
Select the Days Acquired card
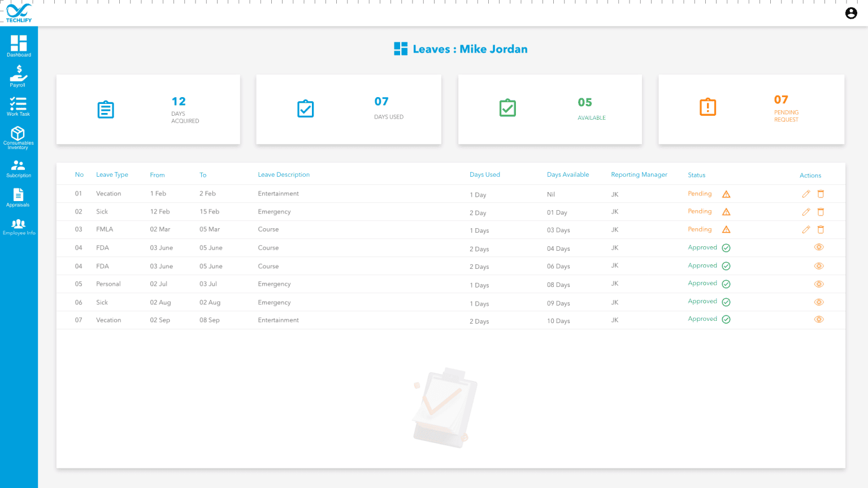pos(148,110)
